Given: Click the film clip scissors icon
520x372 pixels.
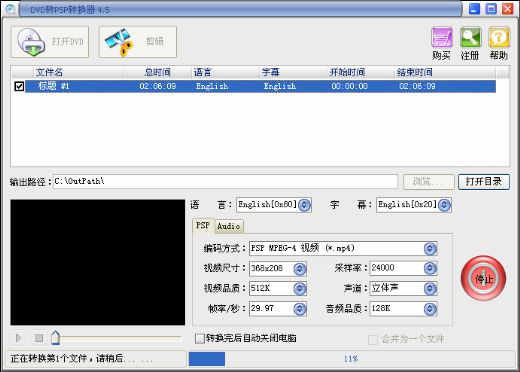Looking at the screenshot, I should [x=119, y=42].
